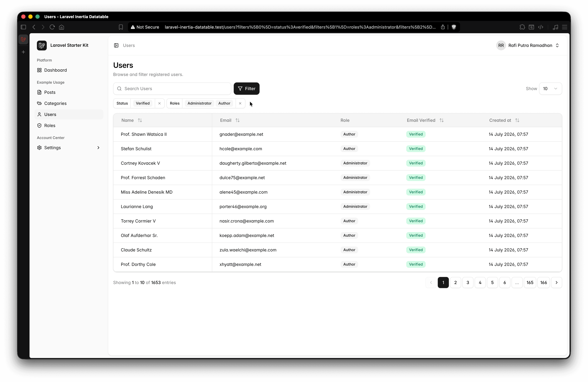The image size is (588, 382).
Task: Click the Author value in Roles filter
Action: pos(224,103)
